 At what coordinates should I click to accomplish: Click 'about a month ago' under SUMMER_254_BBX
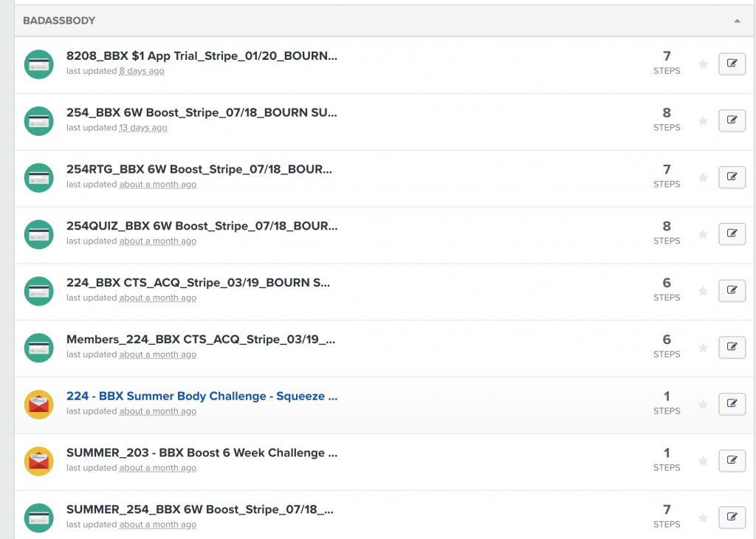pyautogui.click(x=158, y=524)
